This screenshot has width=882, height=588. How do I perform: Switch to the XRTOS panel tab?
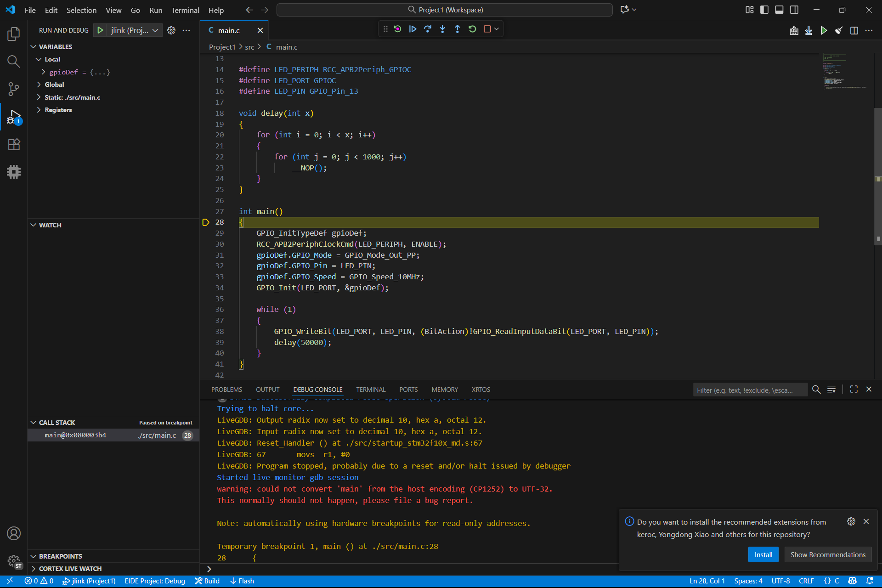pyautogui.click(x=481, y=390)
